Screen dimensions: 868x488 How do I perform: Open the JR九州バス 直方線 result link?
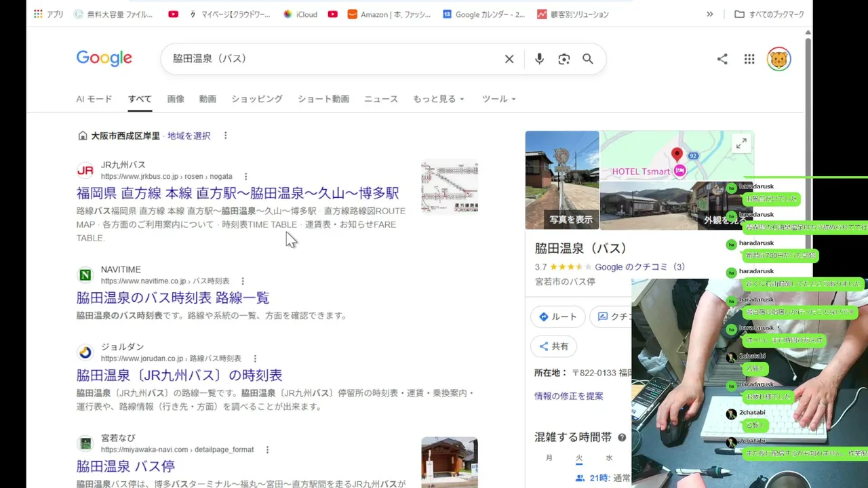click(237, 193)
